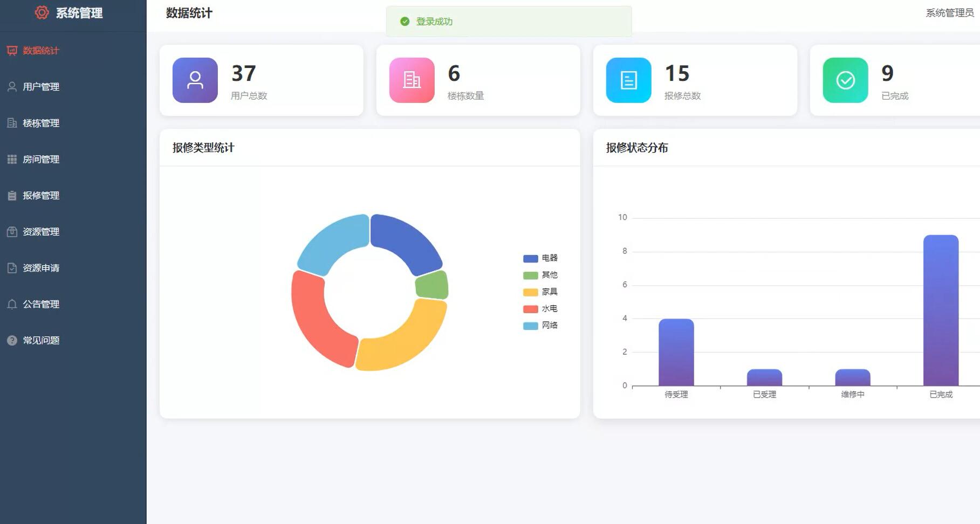Toggle the 水电 legend entry
The height and width of the screenshot is (524, 980).
point(540,308)
